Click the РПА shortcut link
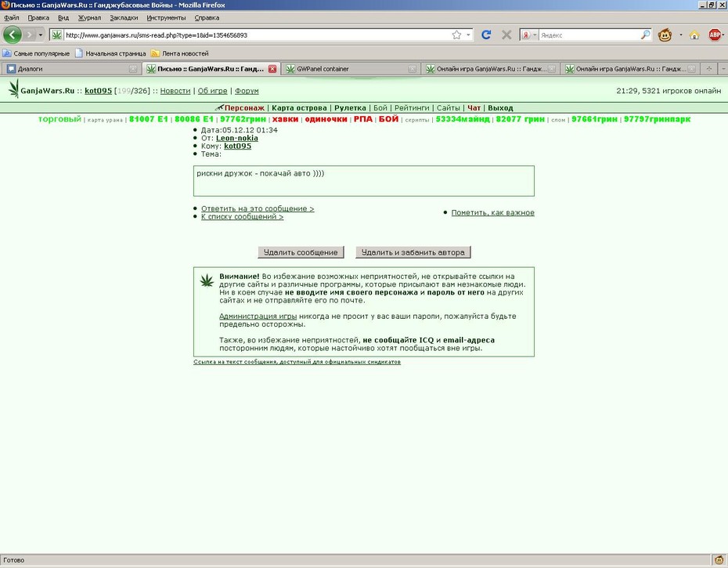The image size is (728, 568). click(363, 119)
